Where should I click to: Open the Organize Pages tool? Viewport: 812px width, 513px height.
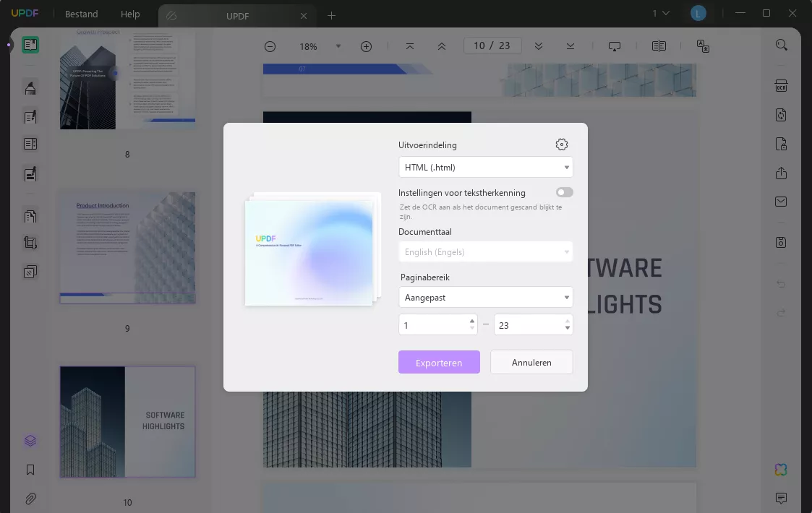(x=30, y=216)
